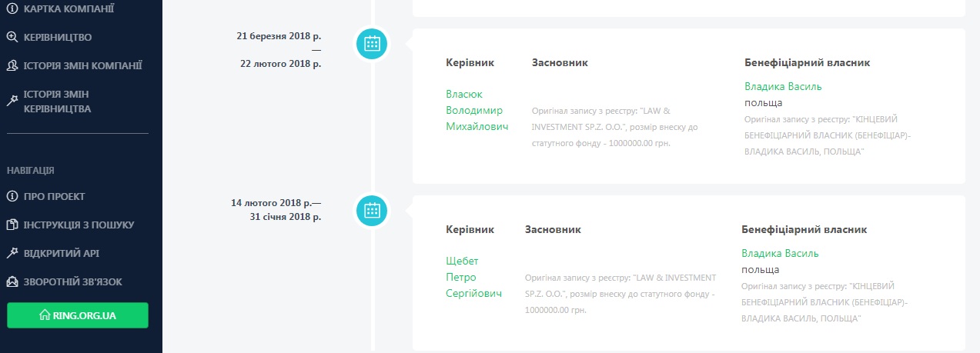Click the info icon beside Картка компанії
This screenshot has height=353, width=980.
point(12,8)
